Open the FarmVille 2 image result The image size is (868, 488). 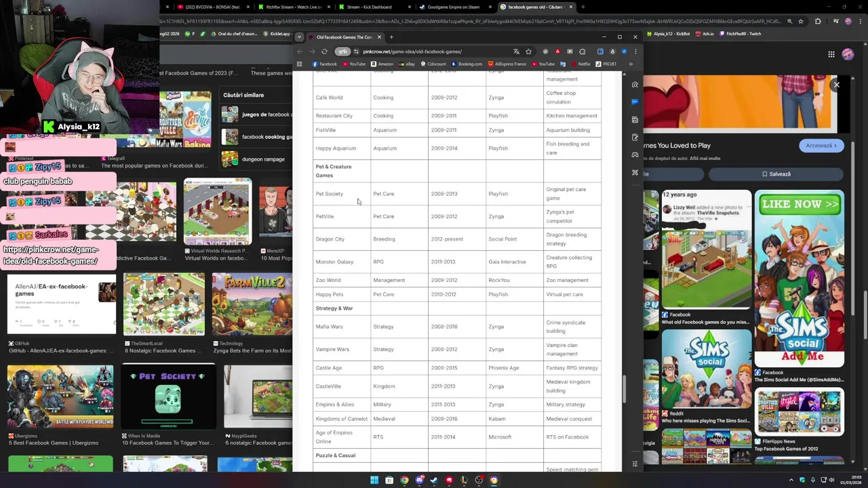pos(252,305)
